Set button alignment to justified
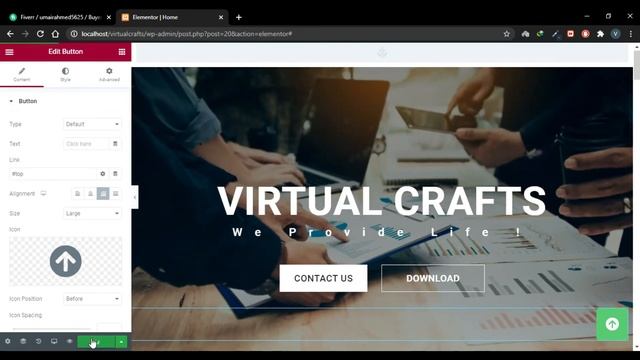The height and width of the screenshot is (360, 640). [x=116, y=193]
